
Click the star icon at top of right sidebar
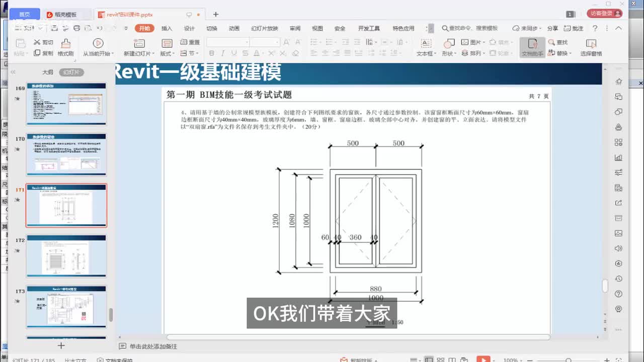coord(618,81)
